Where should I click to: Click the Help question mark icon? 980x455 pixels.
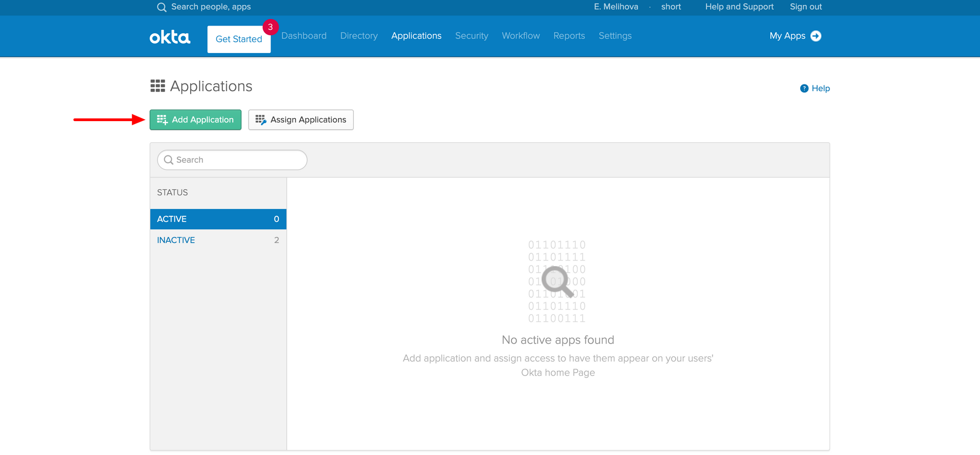[804, 88]
